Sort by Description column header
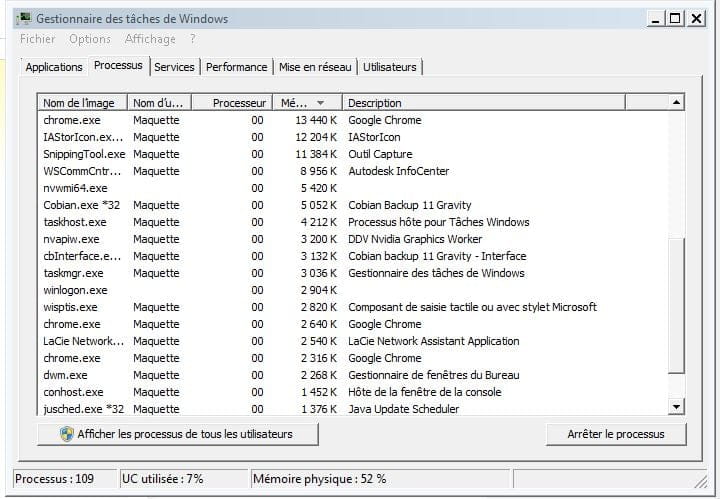720x499 pixels. [484, 103]
